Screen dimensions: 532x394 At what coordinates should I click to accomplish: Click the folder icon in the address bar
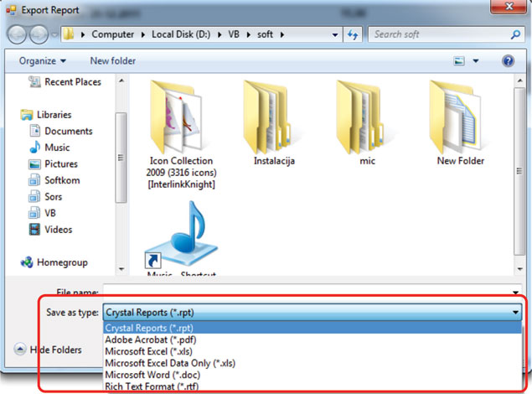tap(69, 34)
